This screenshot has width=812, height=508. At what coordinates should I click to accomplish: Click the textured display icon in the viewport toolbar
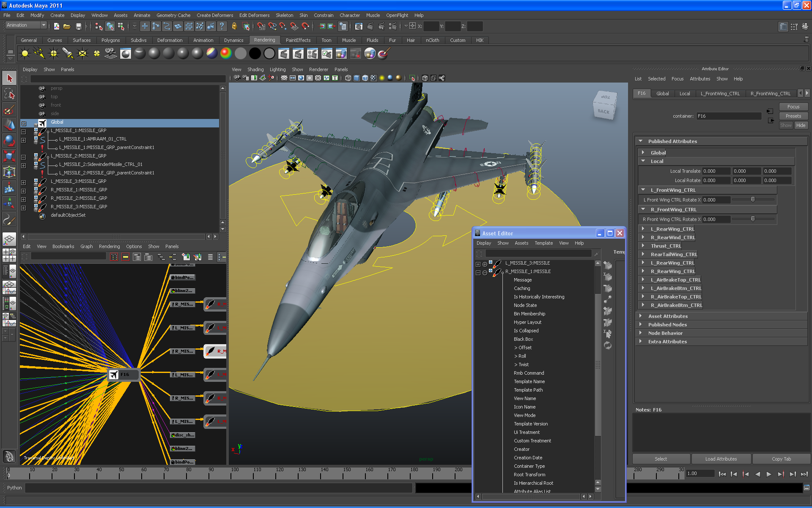pos(373,79)
